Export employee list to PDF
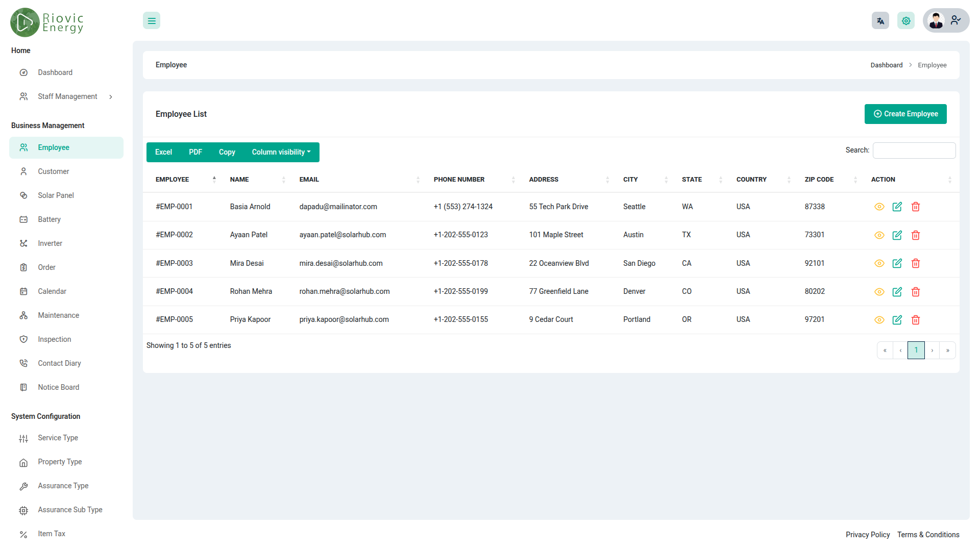The height and width of the screenshot is (551, 980). pyautogui.click(x=195, y=152)
